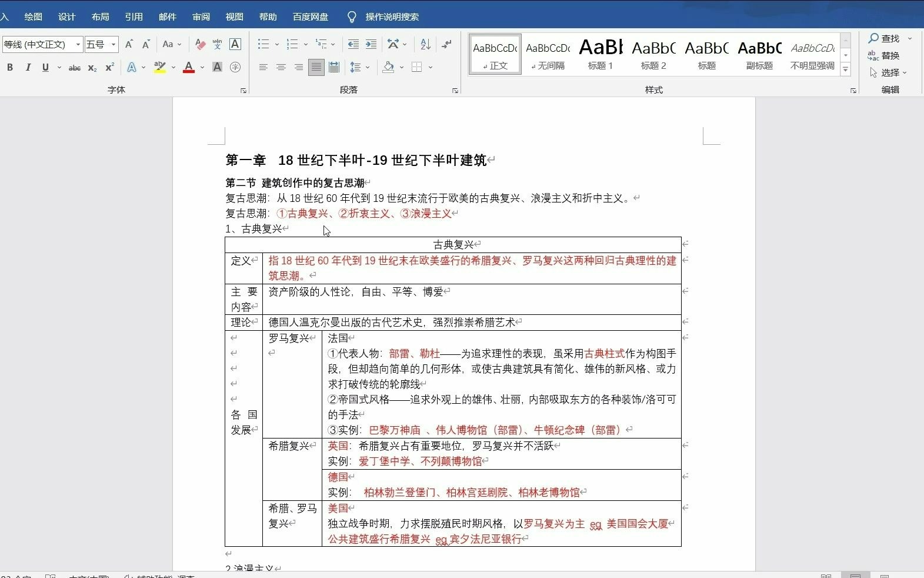Open 选择 selection menu

click(888, 72)
